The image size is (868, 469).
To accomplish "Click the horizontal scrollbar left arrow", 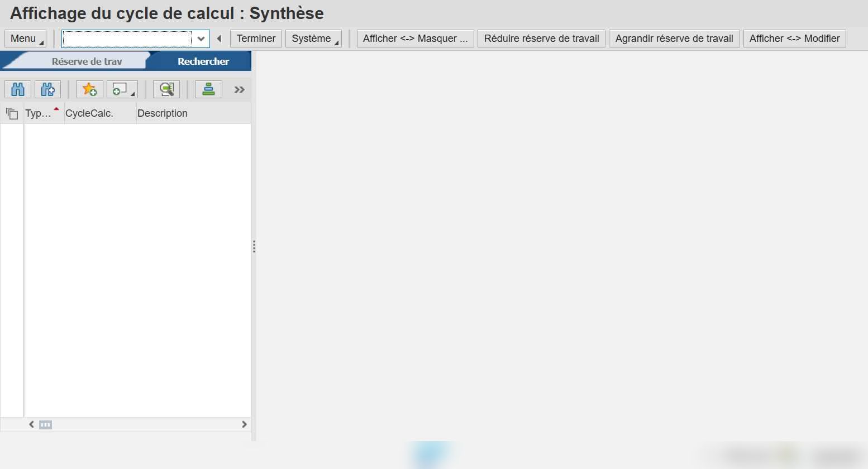I will pyautogui.click(x=31, y=424).
